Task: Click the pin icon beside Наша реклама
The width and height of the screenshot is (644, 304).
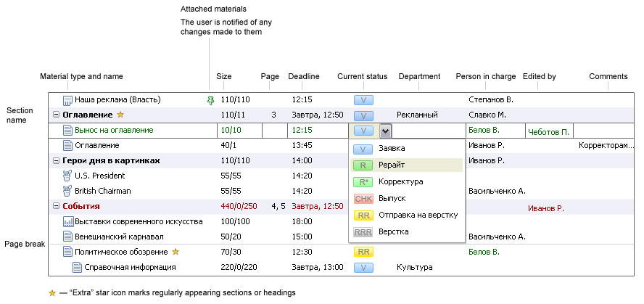Action: (x=211, y=100)
